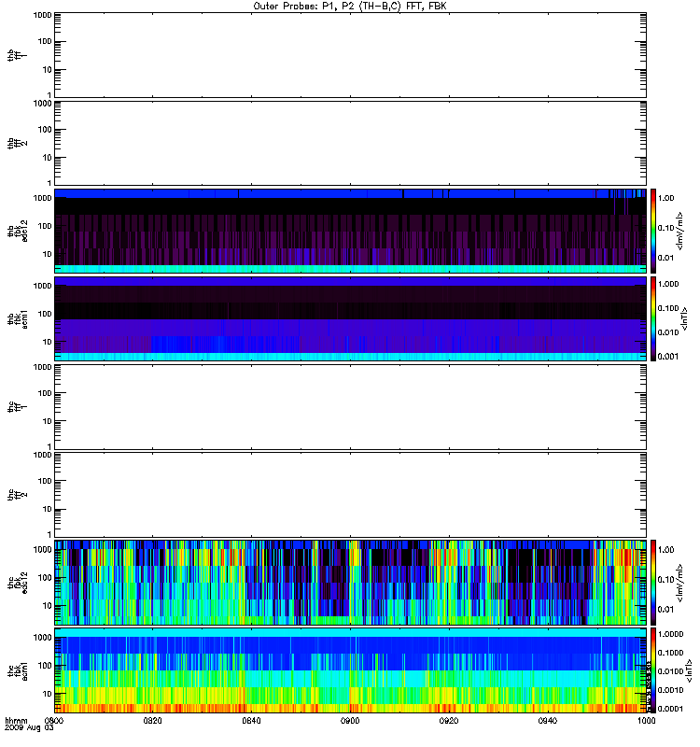Screen dimensions: 700x747
Task: Click the 1000 y-tick of the thb fff 1 panel
Action: tap(42, 15)
